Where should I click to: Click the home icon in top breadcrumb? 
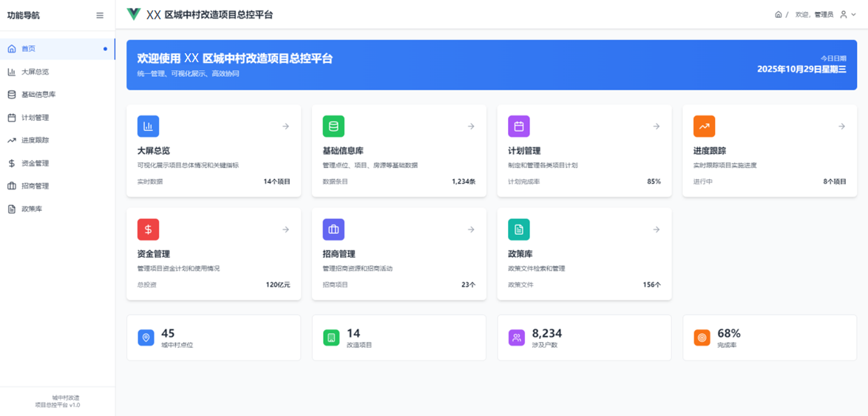[778, 15]
